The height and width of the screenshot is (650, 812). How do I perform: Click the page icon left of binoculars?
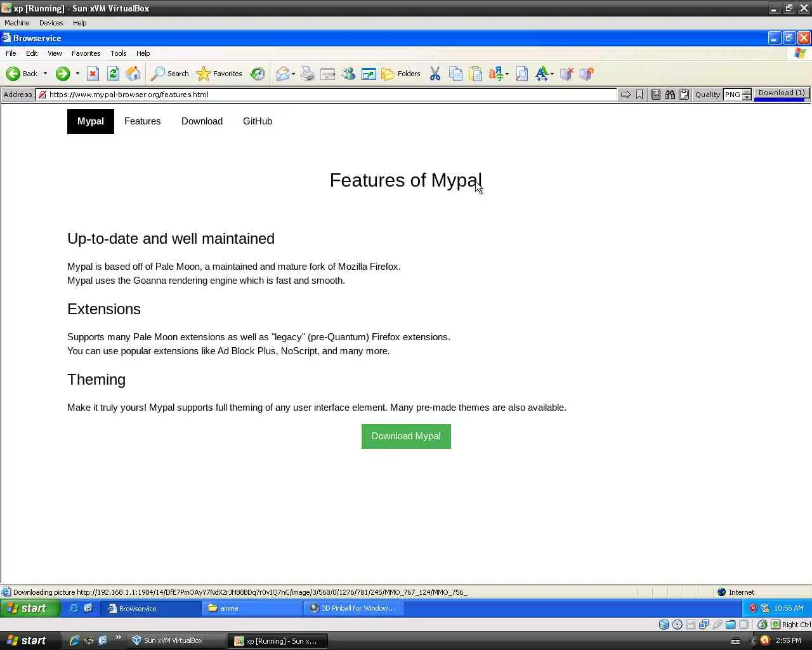point(656,95)
